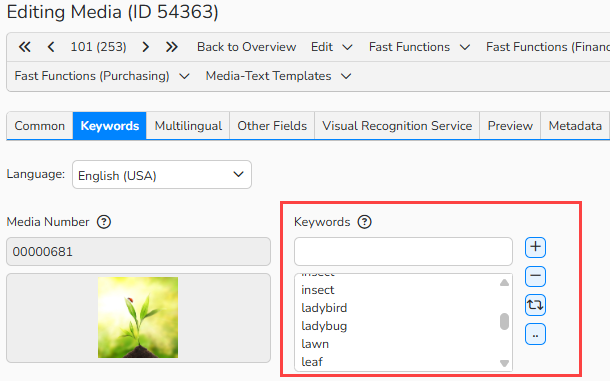
Task: Click the keyword list scroll-down arrow
Action: [x=505, y=363]
